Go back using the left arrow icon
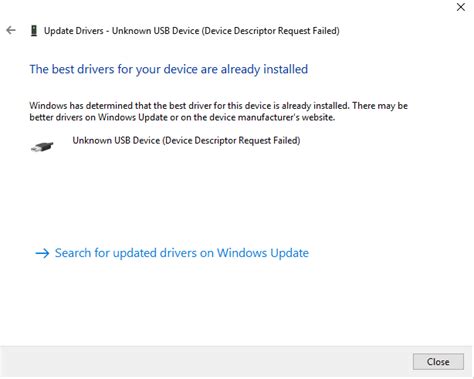The height and width of the screenshot is (379, 474). [x=11, y=30]
